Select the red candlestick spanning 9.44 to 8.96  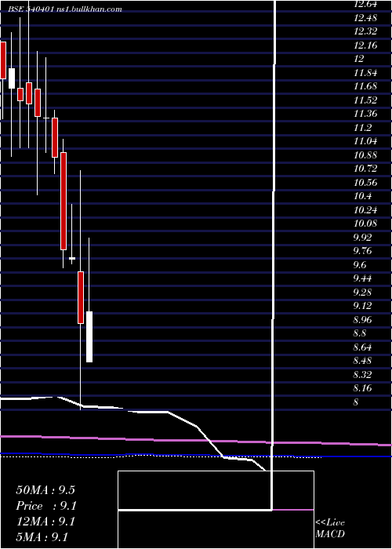tap(81, 297)
